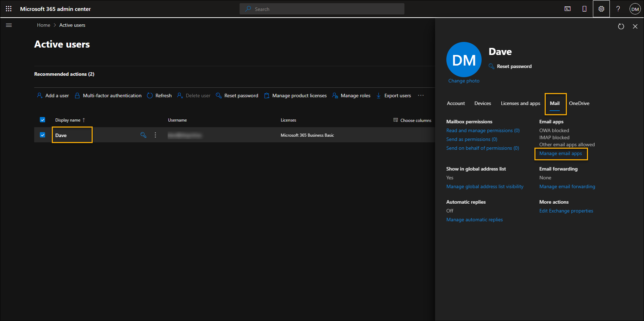The height and width of the screenshot is (321, 644).
Task: Focus the Search box in the header
Action: point(322,9)
